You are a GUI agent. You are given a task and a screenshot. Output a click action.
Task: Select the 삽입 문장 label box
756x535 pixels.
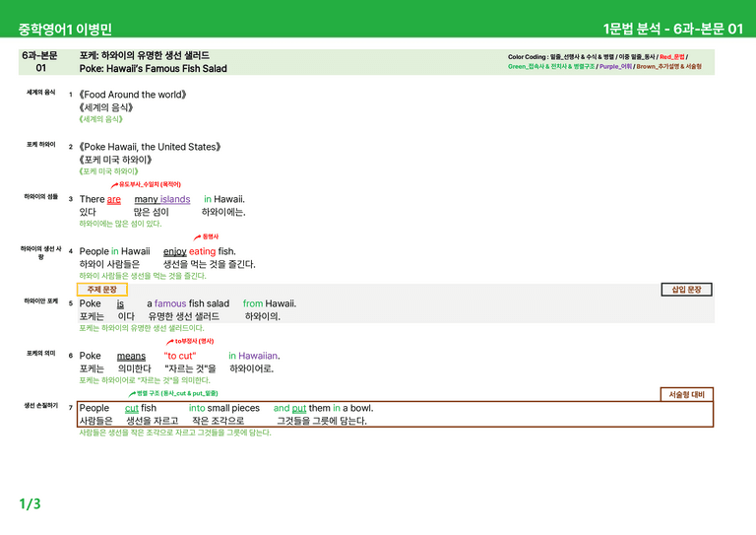coord(686,290)
